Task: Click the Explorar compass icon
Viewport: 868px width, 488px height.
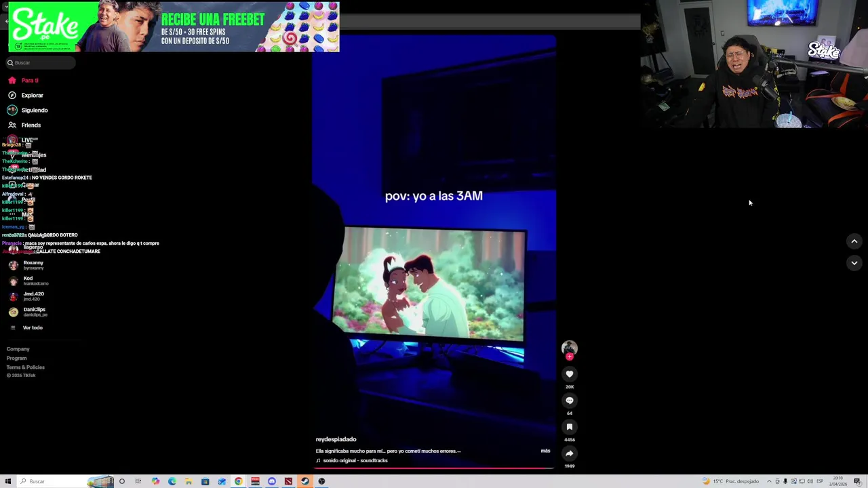Action: (x=12, y=95)
